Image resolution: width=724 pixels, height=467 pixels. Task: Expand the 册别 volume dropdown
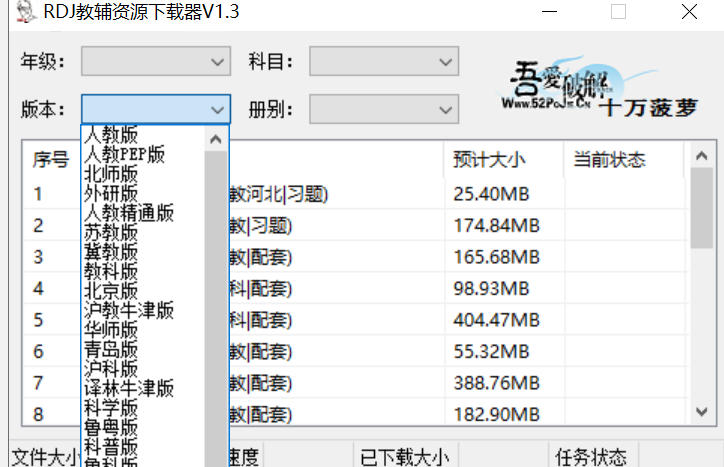click(x=384, y=108)
